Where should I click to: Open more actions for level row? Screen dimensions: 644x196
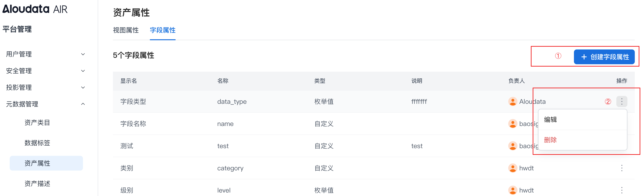(621, 190)
